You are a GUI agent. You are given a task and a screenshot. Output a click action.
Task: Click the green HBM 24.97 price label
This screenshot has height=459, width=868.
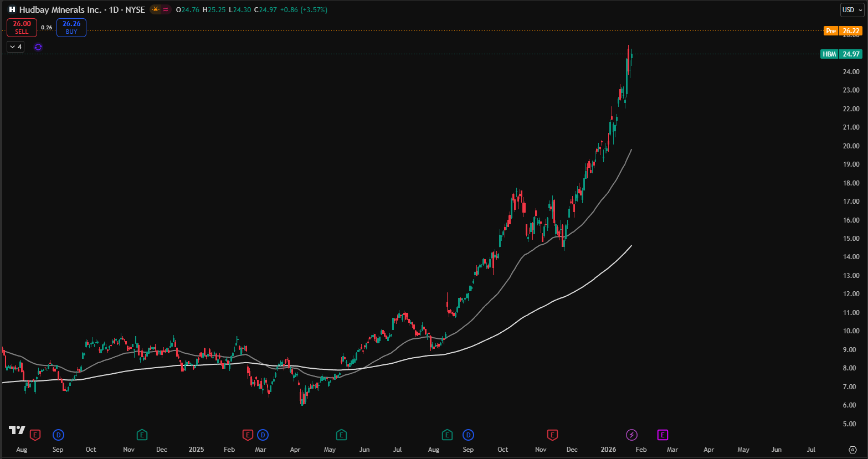tap(841, 54)
